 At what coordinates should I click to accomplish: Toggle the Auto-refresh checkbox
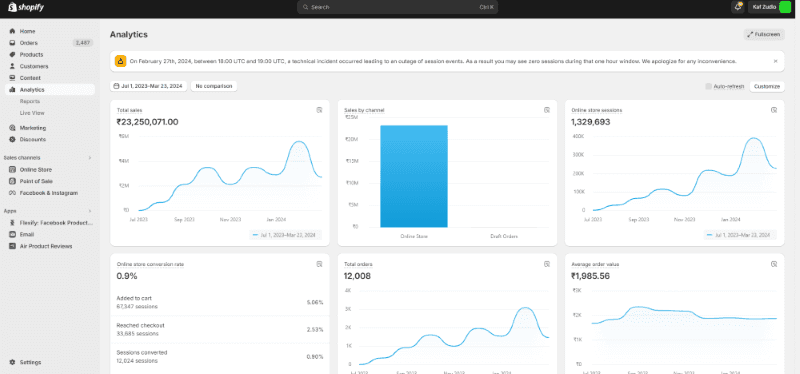click(x=708, y=86)
